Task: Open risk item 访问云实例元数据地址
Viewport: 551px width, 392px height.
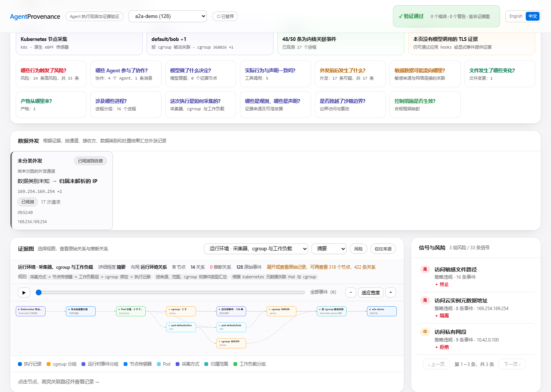Action: 476,308
